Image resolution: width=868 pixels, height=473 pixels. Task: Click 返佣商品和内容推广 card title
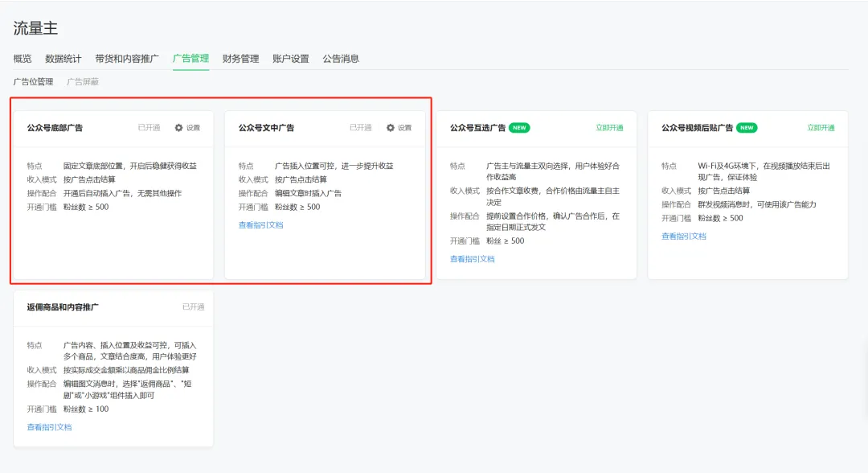63,306
